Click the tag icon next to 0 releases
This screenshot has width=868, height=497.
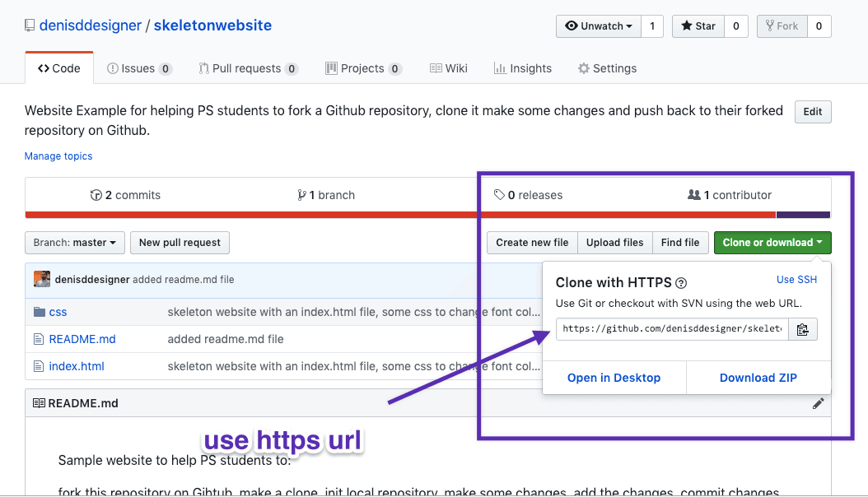500,195
